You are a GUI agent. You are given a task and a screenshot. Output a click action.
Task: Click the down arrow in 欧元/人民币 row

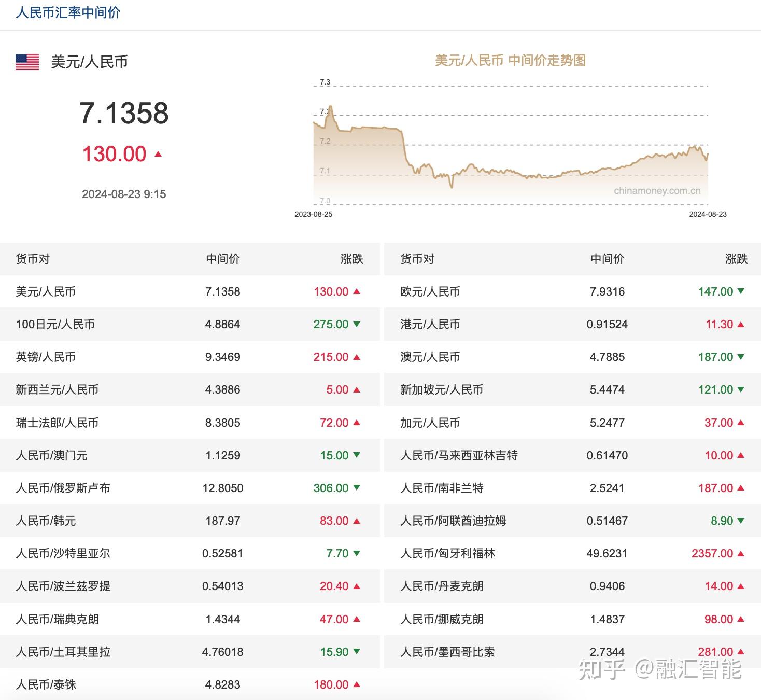(x=741, y=291)
